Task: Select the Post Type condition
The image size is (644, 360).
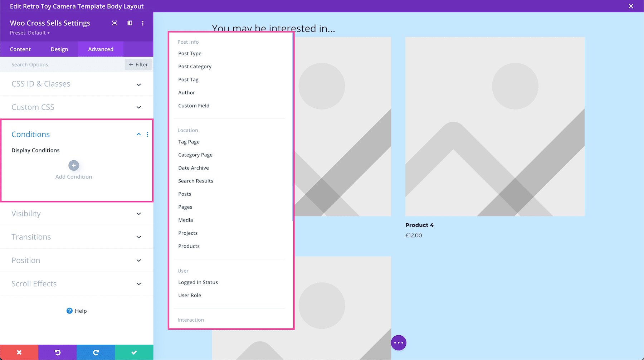Action: tap(190, 53)
